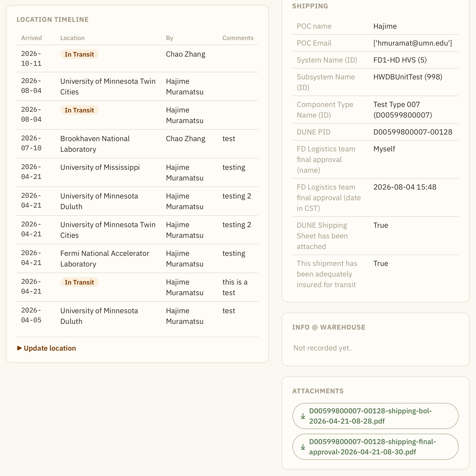Click the "this is a test" comment
This screenshot has width=476, height=476.
pyautogui.click(x=235, y=287)
